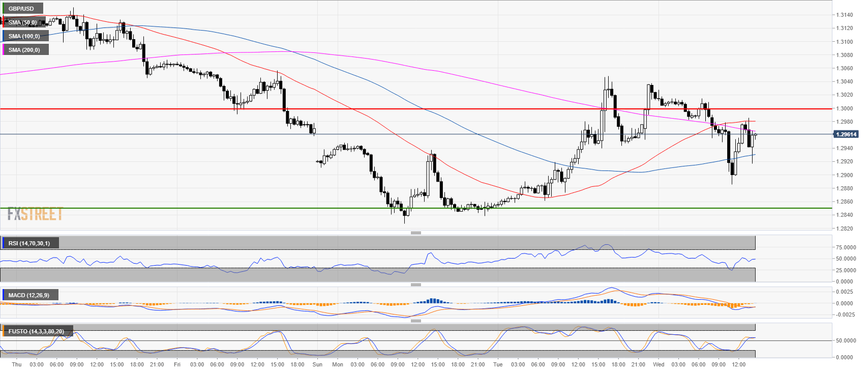Grab the resize handle above RSI panel
868x371 pixels.
(x=415, y=233)
